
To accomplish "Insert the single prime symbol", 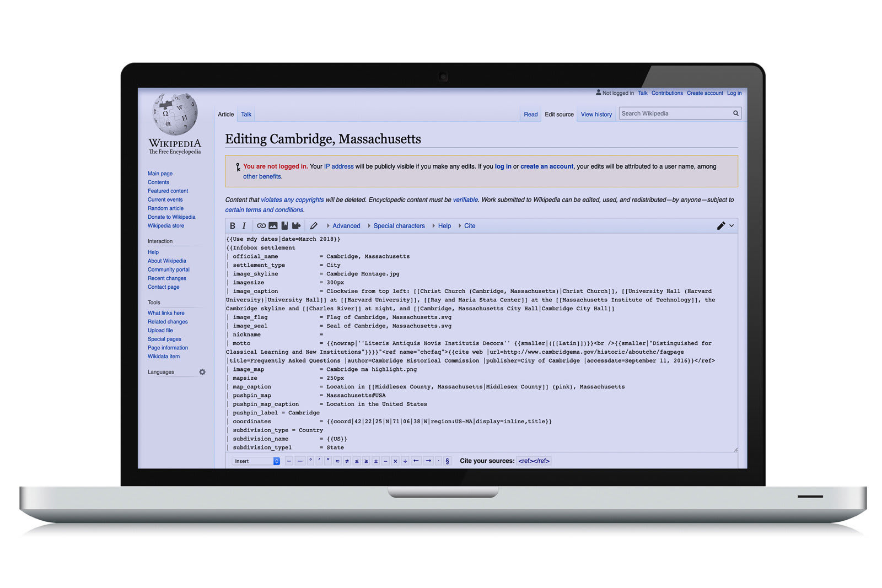I will pyautogui.click(x=319, y=461).
